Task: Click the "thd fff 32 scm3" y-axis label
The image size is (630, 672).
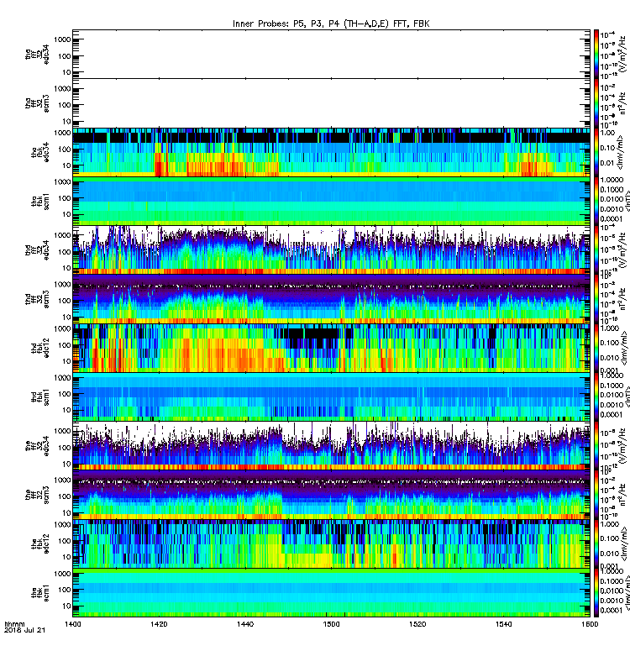Action: tap(37, 299)
